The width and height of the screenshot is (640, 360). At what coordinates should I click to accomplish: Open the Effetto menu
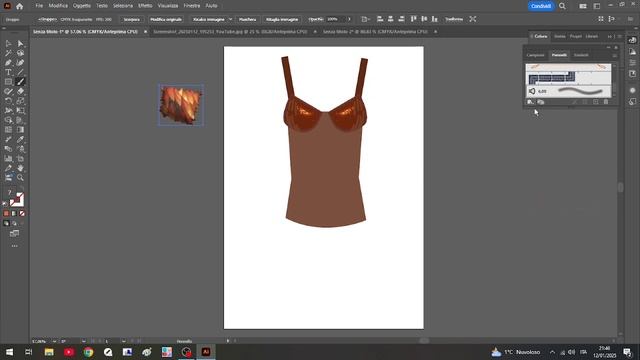tap(145, 6)
